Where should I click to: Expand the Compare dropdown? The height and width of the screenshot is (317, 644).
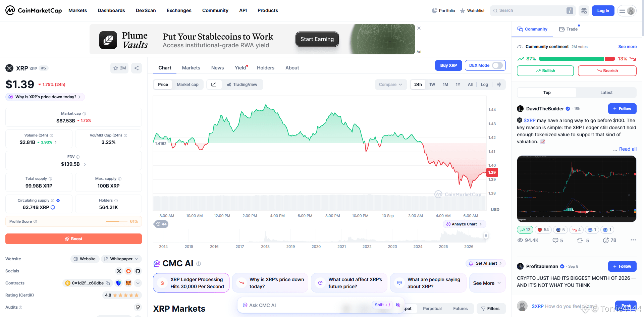[391, 85]
